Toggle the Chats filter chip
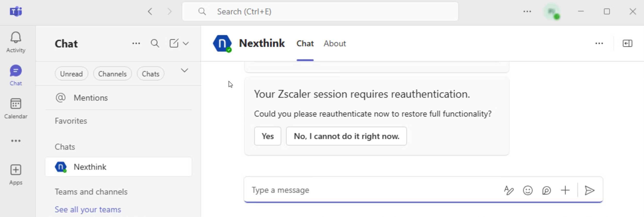Image resolution: width=644 pixels, height=217 pixels. (150, 74)
